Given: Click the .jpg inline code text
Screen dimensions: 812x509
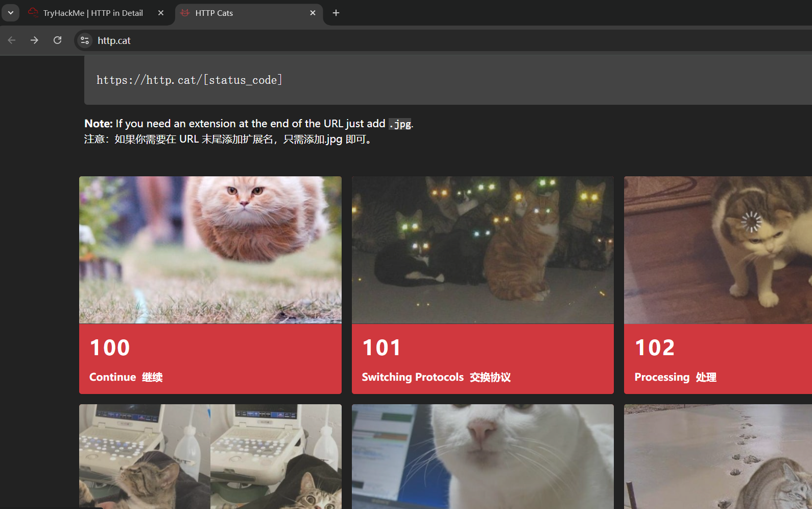Looking at the screenshot, I should tap(400, 124).
